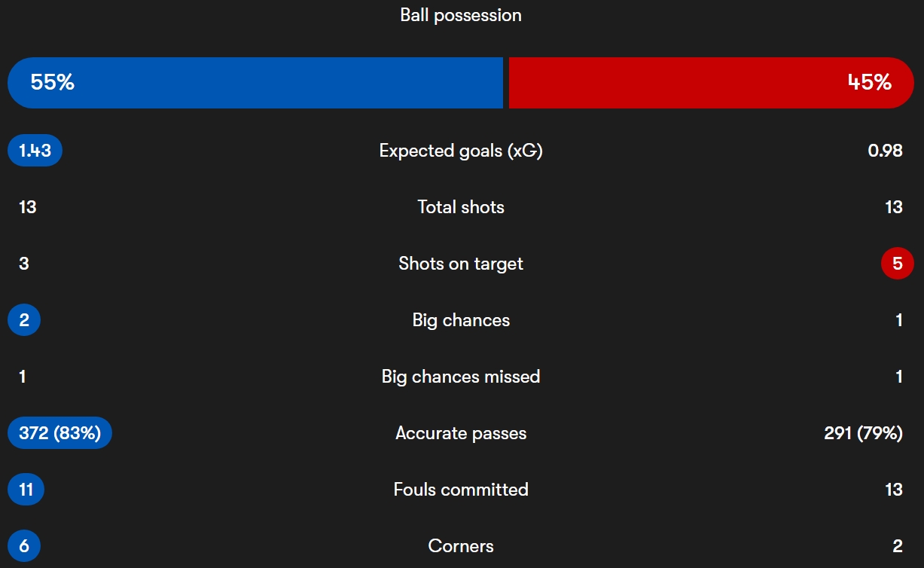The image size is (924, 568).
Task: Select the Accurate passes label
Action: click(461, 433)
